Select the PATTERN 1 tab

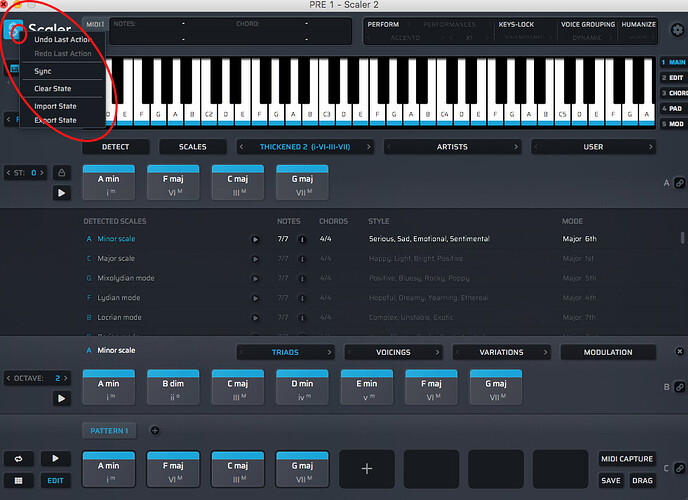[109, 431]
